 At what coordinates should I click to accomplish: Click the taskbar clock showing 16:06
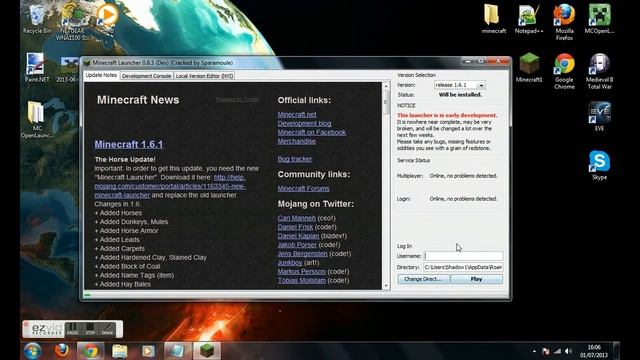click(x=594, y=351)
